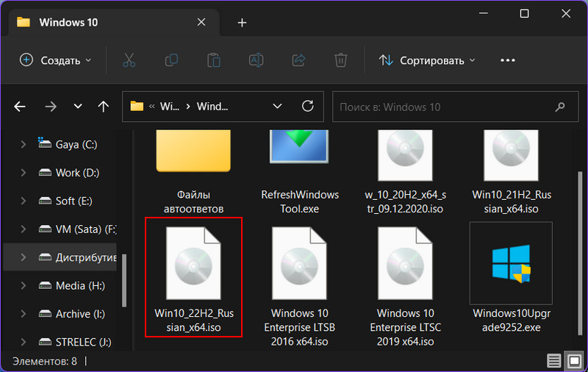
Task: Click the Wind... breadcrumb segment
Action: point(212,107)
